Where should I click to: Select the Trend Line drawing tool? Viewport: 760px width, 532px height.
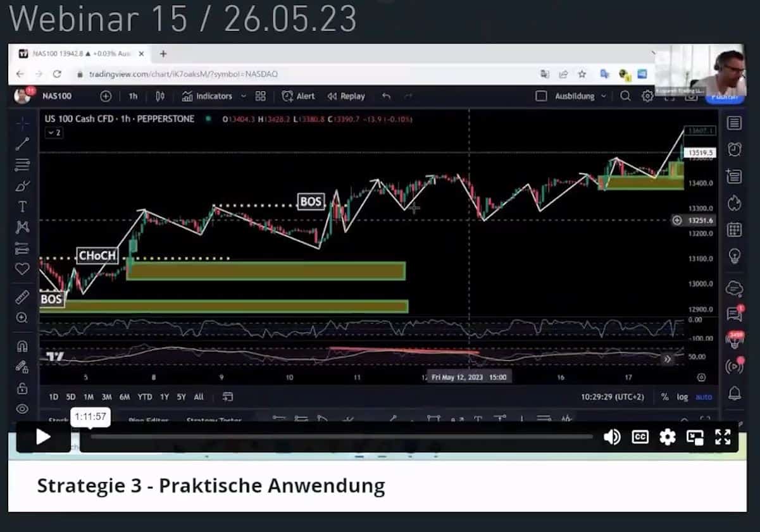tap(22, 144)
